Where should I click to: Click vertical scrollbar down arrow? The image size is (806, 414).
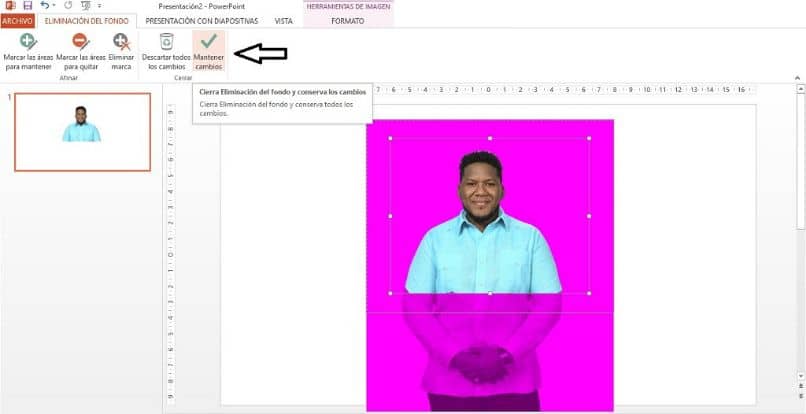[800, 376]
